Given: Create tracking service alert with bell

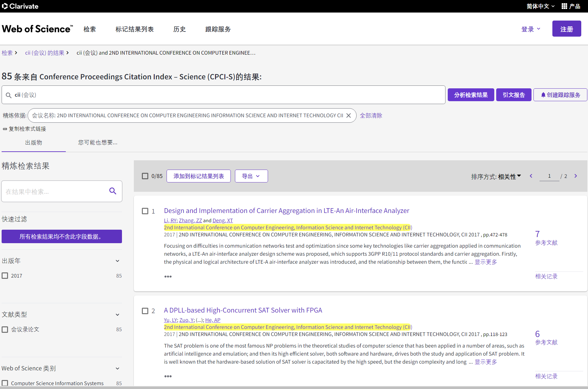Looking at the screenshot, I should (x=560, y=95).
